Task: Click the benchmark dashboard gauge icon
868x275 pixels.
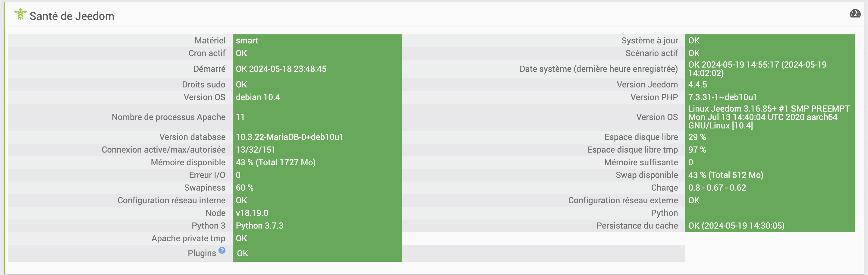Action: (855, 14)
